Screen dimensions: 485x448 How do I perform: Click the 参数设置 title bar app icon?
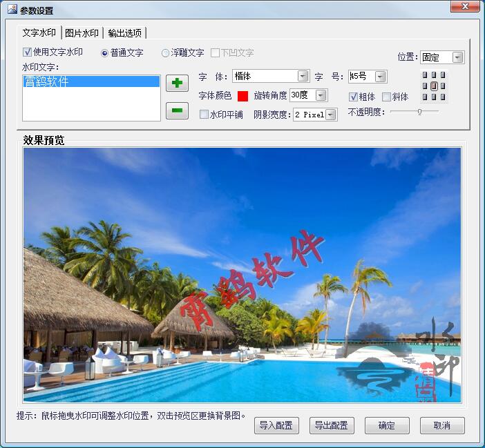[x=12, y=10]
